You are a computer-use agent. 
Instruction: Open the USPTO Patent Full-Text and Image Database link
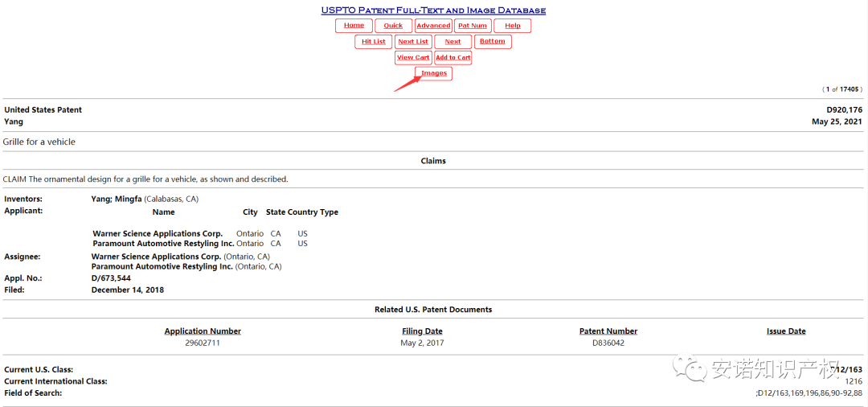[433, 10]
